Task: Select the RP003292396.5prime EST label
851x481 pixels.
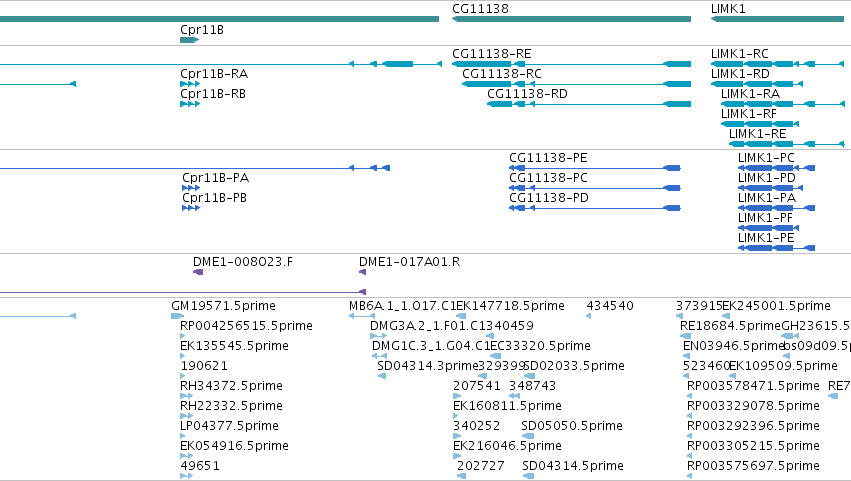Action: (753, 427)
